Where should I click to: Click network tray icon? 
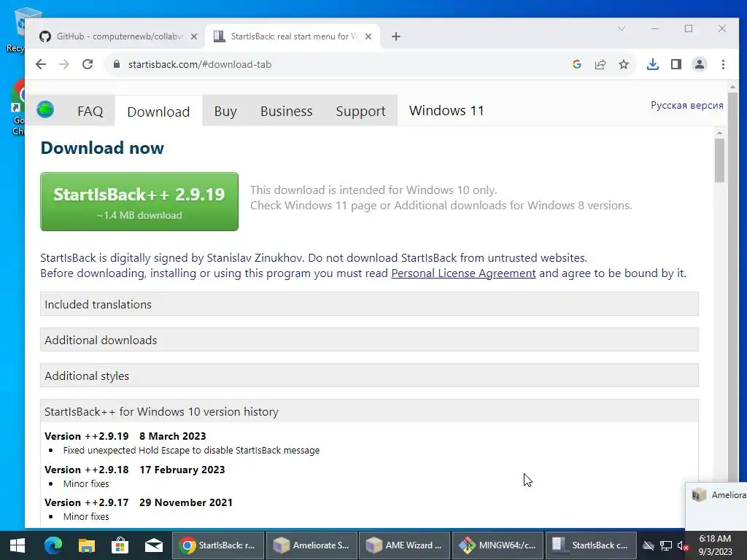[x=666, y=545]
